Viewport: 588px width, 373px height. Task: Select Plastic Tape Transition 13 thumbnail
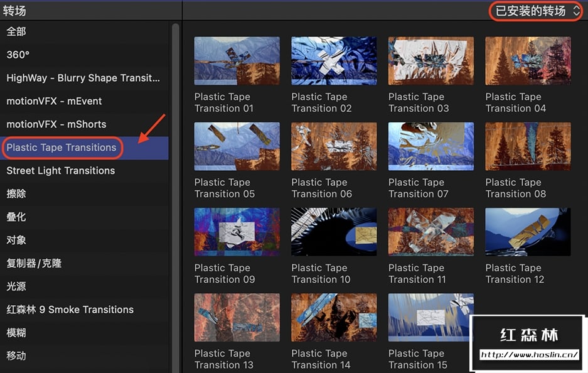237,318
